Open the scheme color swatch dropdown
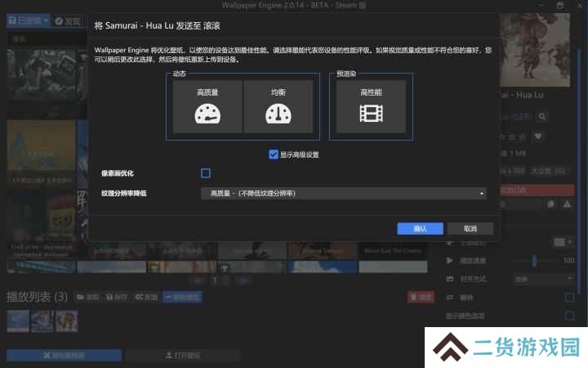The height and width of the screenshot is (368, 588). [563, 242]
